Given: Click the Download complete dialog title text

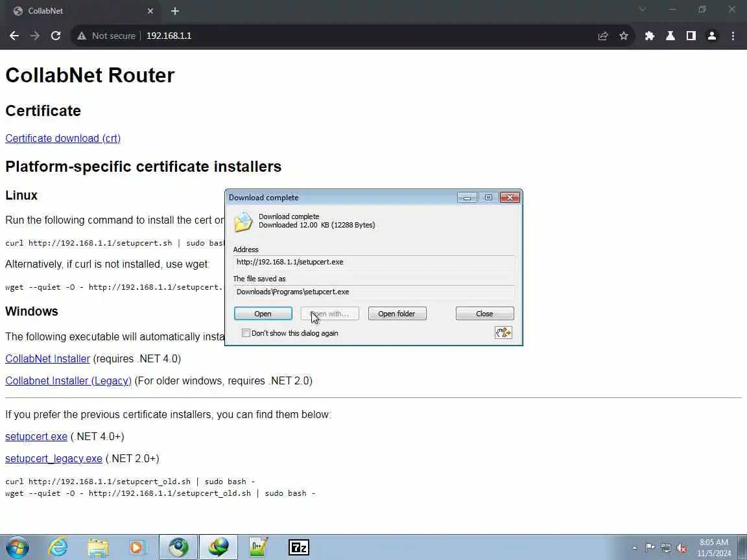Looking at the screenshot, I should click(x=263, y=198).
